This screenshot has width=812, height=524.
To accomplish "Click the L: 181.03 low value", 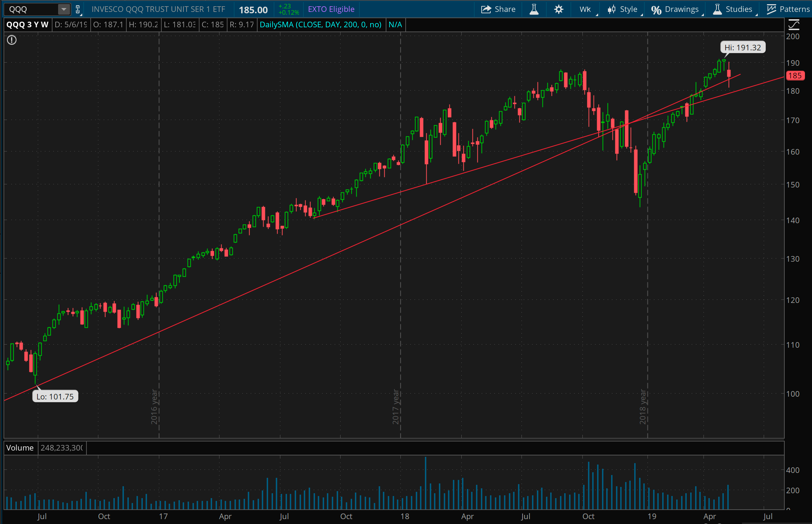I will [180, 25].
